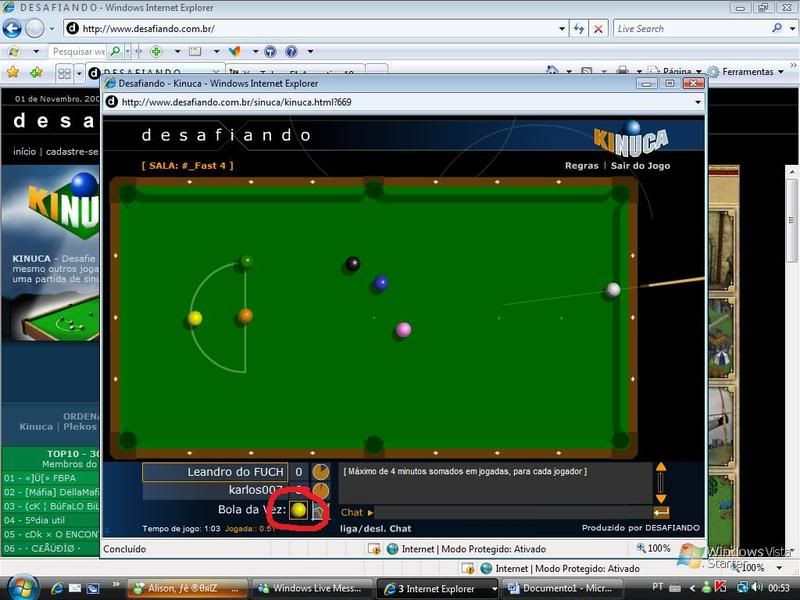Screen dimensions: 800x600
Task: Expand the Página dropdown menu
Action: [x=681, y=72]
